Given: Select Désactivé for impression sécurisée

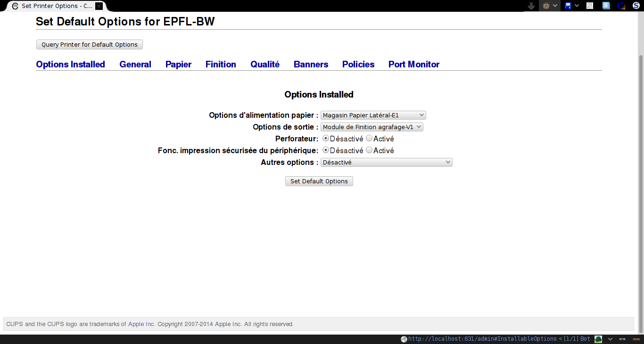Looking at the screenshot, I should (325, 150).
